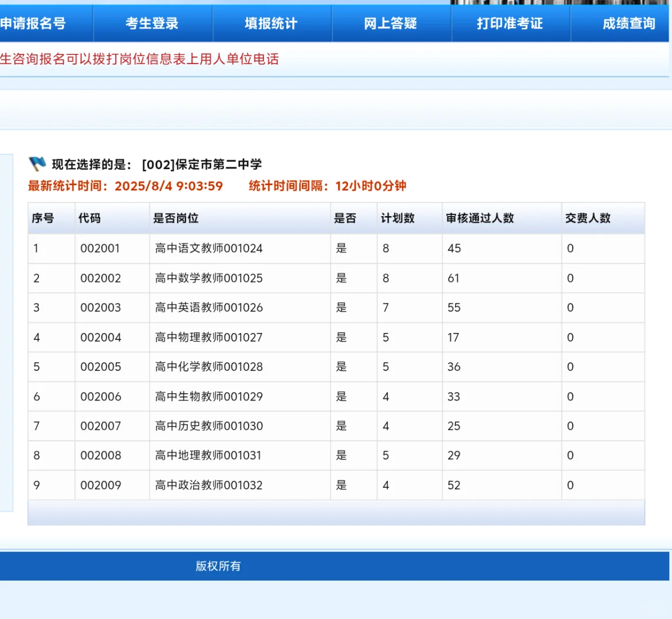This screenshot has width=672, height=619.
Task: Switch to the 填报统计 tab
Action: point(272,23)
